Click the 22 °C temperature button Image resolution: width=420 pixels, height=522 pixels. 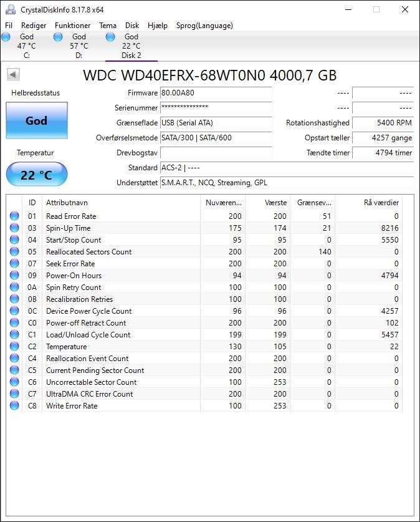[x=37, y=174]
